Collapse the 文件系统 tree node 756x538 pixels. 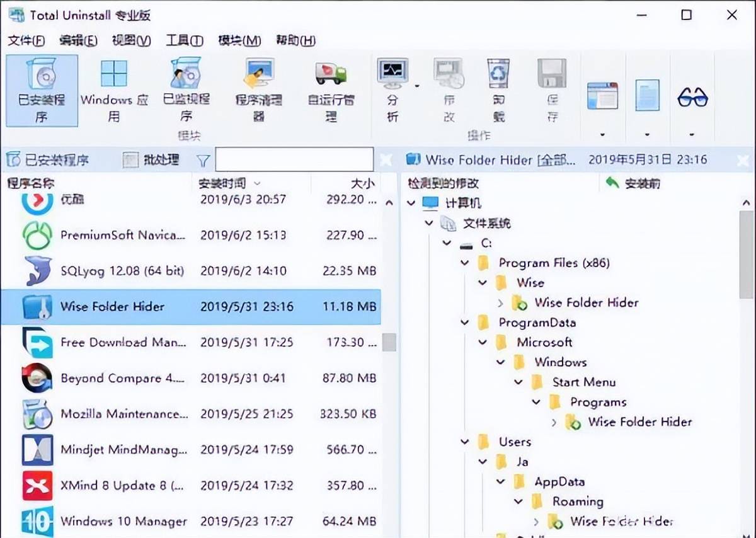coord(429,223)
